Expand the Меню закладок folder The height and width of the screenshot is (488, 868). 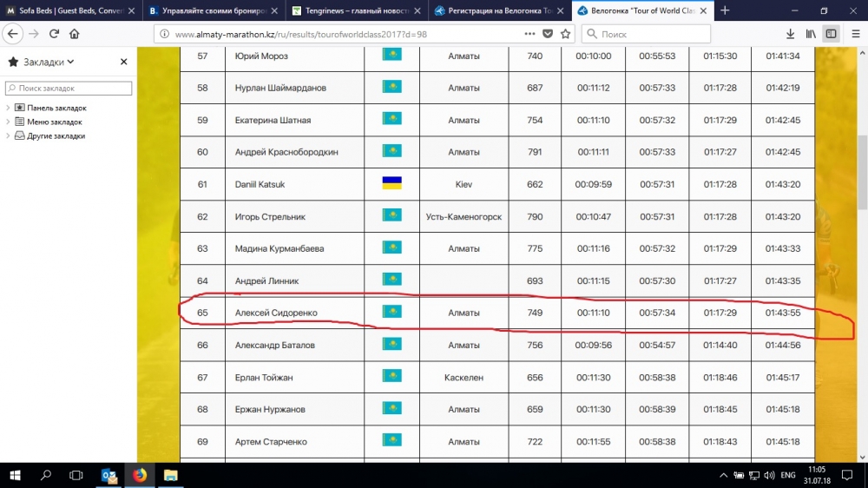point(8,122)
